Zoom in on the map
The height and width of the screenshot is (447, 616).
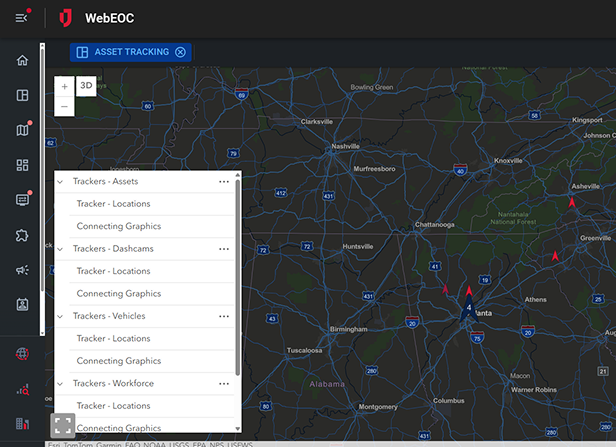click(64, 86)
